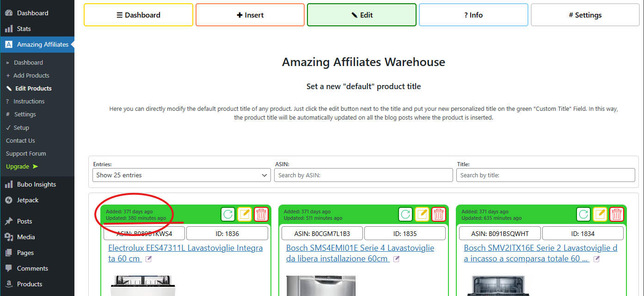Visit the Support Forum link

tap(26, 153)
